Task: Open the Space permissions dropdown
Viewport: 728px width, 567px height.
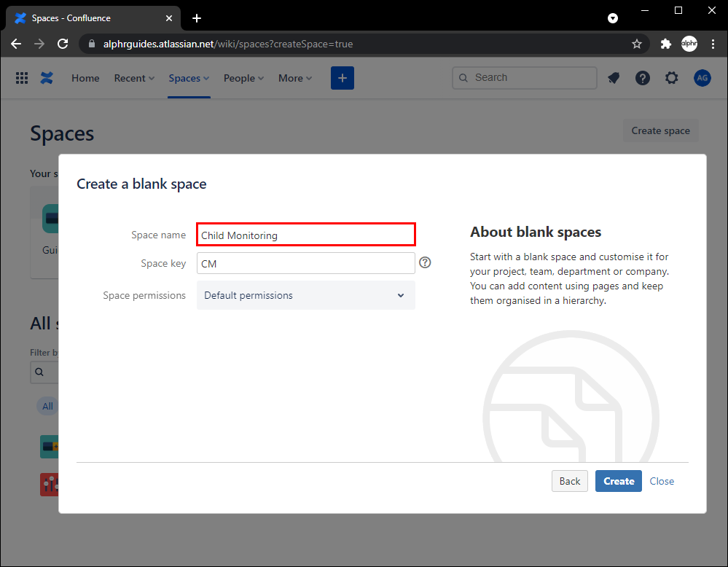Action: click(x=305, y=295)
